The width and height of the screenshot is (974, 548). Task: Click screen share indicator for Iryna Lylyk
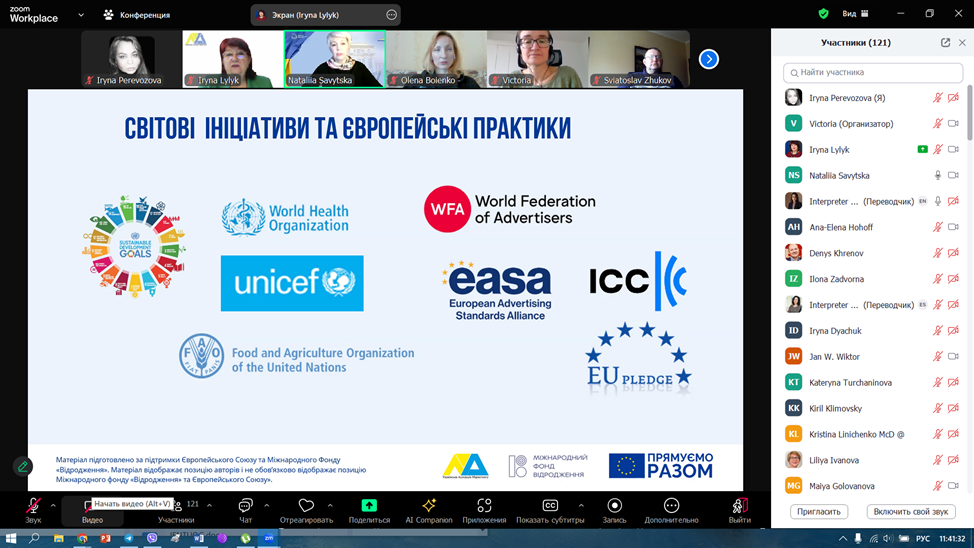[x=922, y=149]
